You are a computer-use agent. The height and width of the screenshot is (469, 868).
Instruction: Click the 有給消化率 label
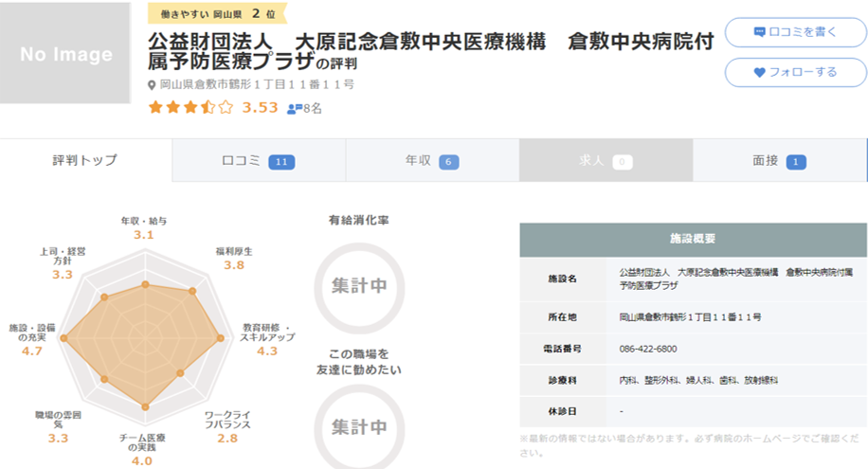pyautogui.click(x=359, y=221)
